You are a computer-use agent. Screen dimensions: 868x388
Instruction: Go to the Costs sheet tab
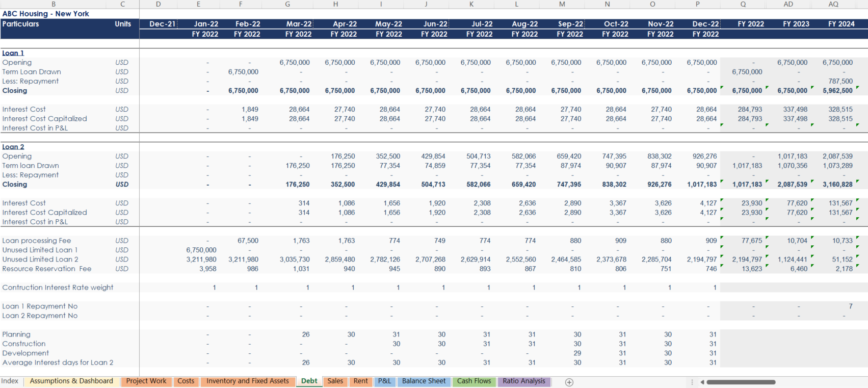186,381
